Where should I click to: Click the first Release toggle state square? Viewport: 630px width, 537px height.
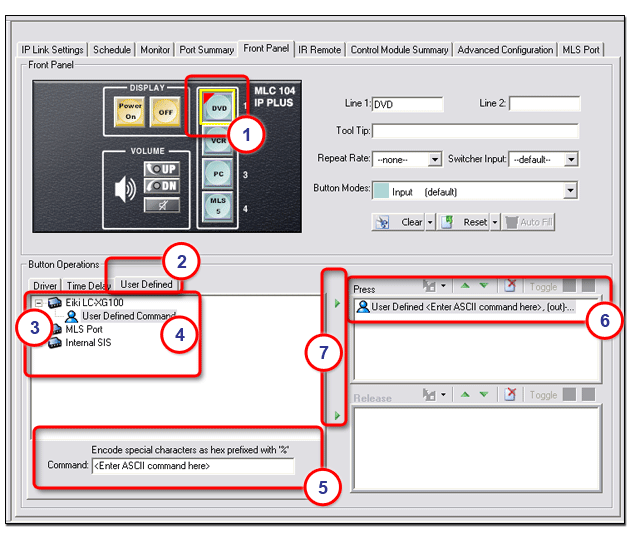tap(569, 394)
